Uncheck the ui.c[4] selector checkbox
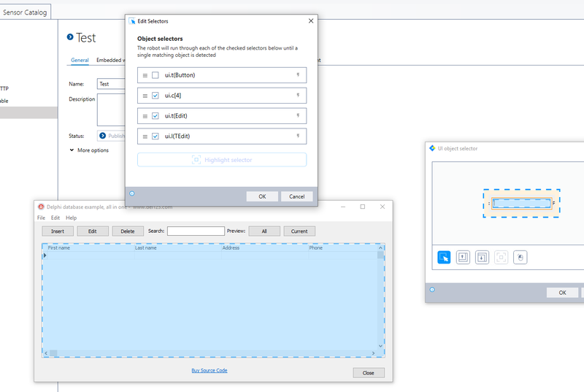Screen dimensions: 584x392 [x=155, y=96]
